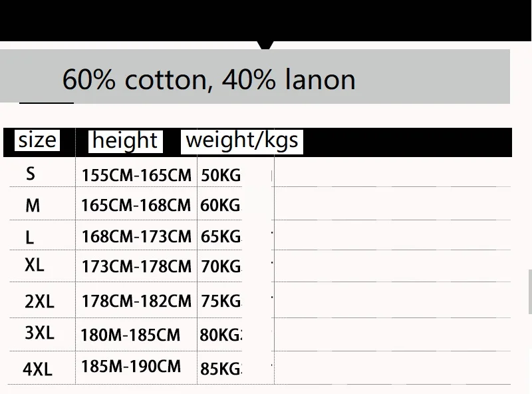Click the '60% cotton, 40% lanon' banner
Viewport: 532px width, 394px height.
255,77
